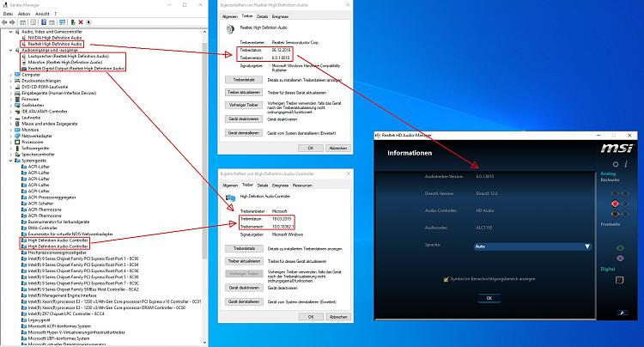The width and height of the screenshot is (644, 347).
Task: Click the gear icon in Realtek HD Audio-Manager
Action: (x=616, y=164)
